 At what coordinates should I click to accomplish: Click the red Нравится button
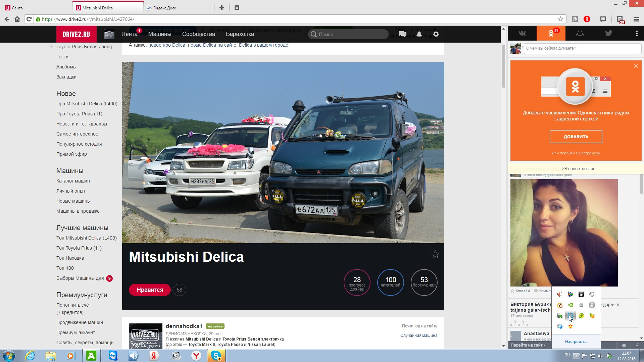click(150, 290)
